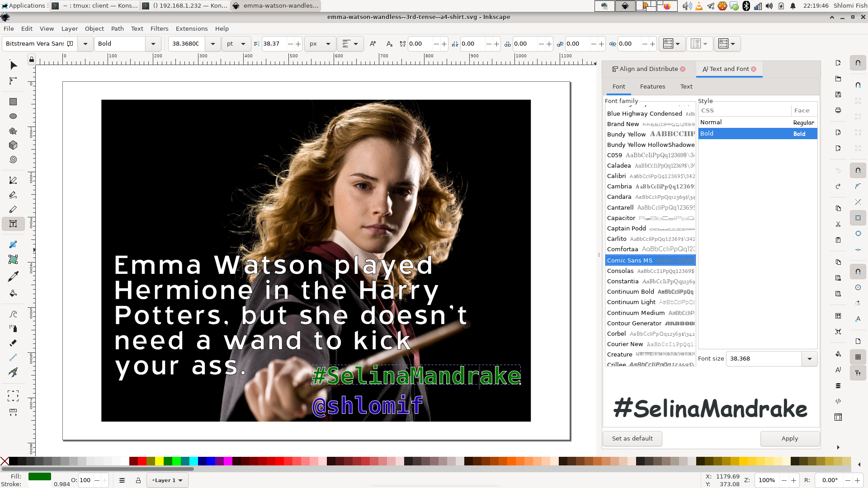
Task: Click the yellow palette swatch
Action: click(159, 461)
